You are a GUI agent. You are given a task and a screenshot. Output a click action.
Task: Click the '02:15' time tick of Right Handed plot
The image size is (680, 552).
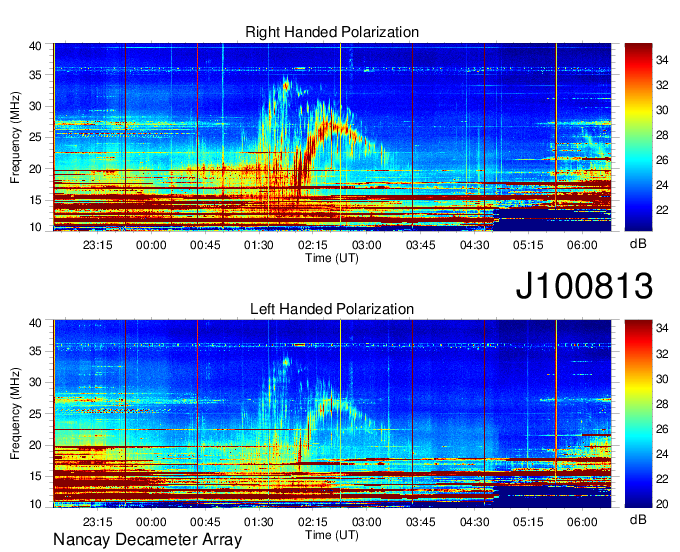[x=313, y=245]
